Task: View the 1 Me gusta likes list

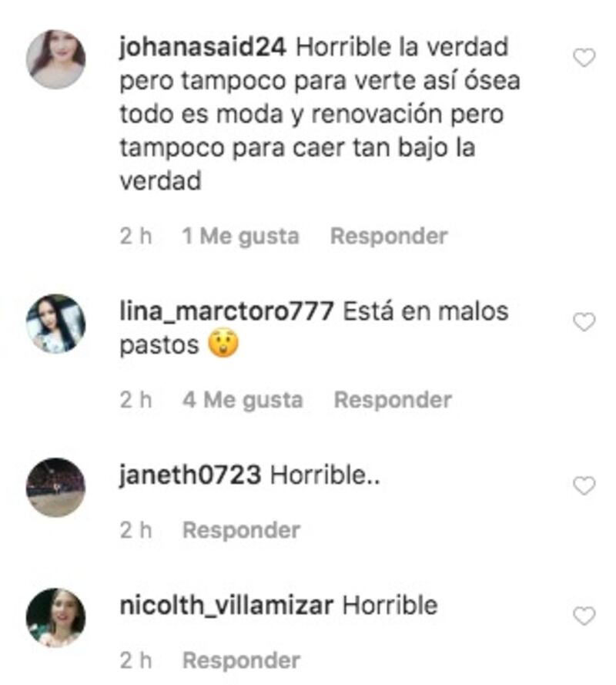Action: click(240, 237)
